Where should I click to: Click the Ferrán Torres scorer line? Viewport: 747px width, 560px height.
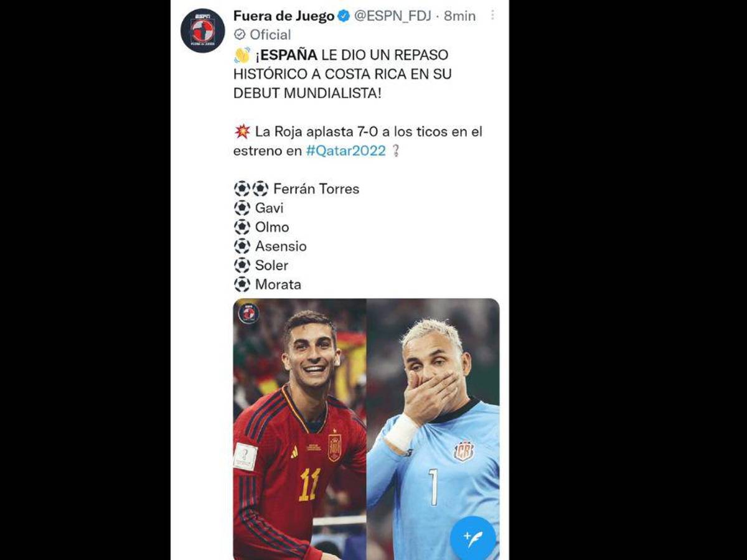point(296,189)
